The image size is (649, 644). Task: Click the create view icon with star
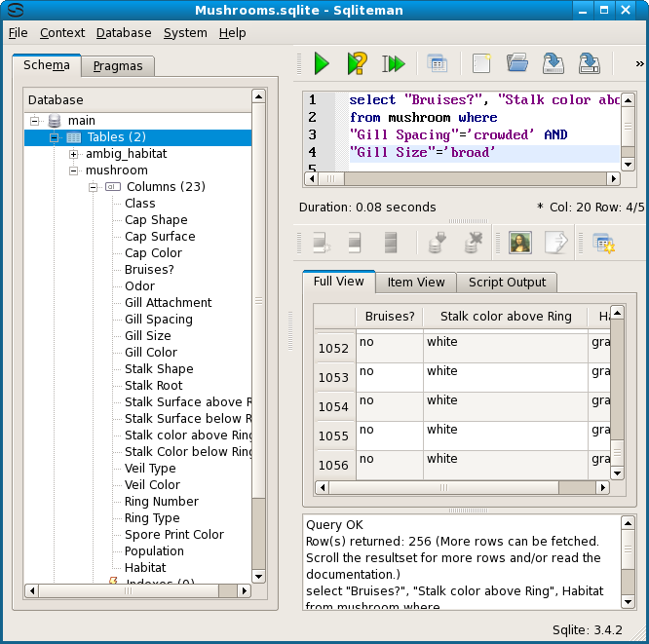click(603, 243)
